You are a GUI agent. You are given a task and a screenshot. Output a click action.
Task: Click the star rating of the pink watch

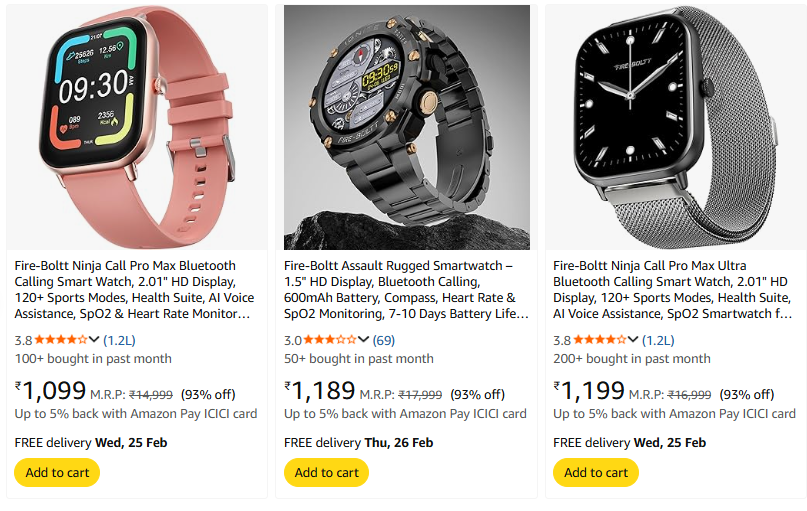[x=61, y=339]
